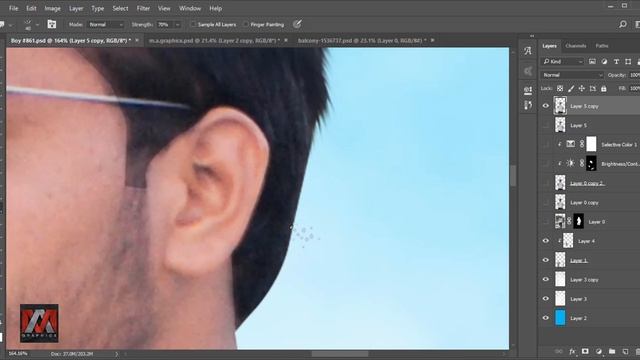Select Brightness/Contrast layer mask thumbnail
The width and height of the screenshot is (640, 360).
(x=591, y=163)
